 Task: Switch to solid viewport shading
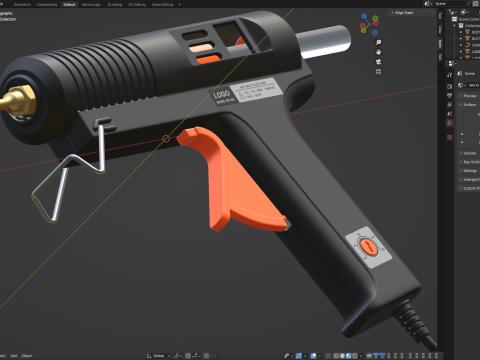[342, 356]
